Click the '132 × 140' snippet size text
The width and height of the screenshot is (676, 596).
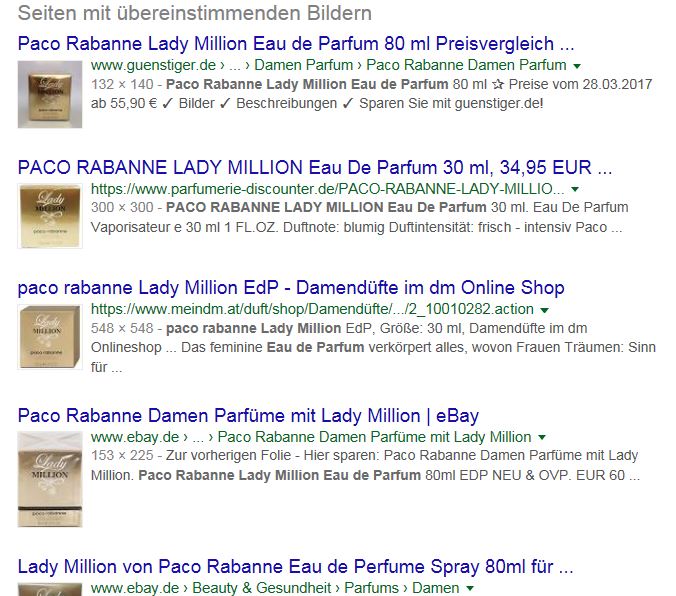(x=122, y=84)
